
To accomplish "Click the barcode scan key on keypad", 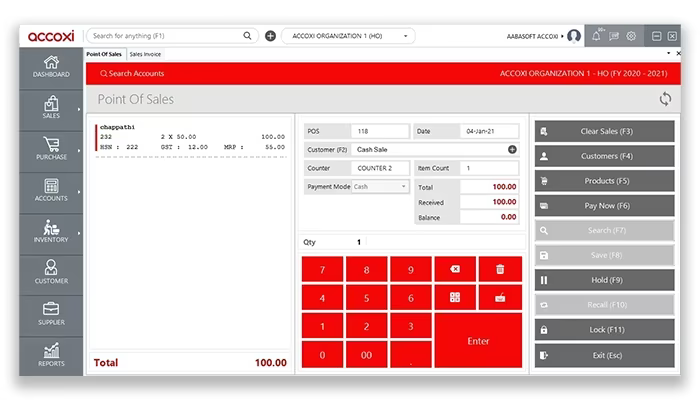I will click(455, 297).
